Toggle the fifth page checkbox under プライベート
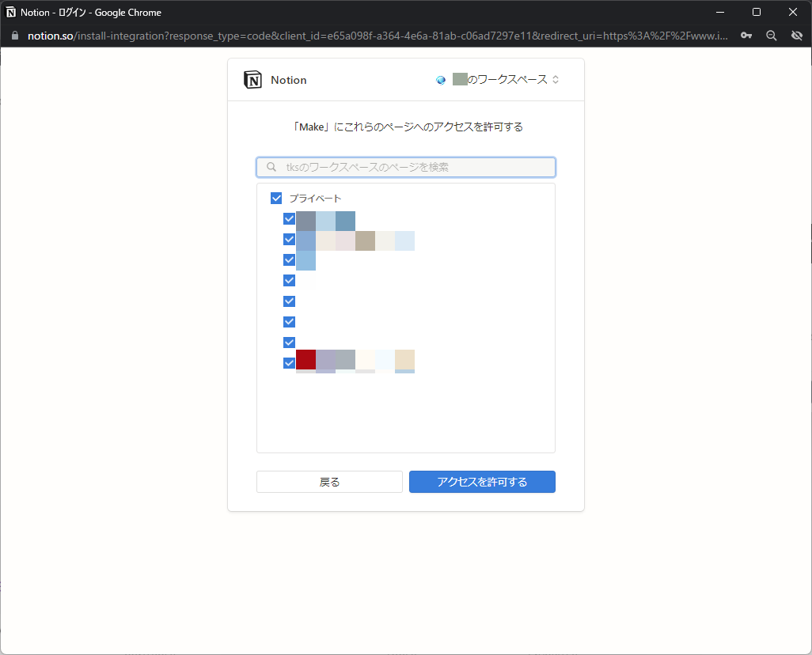The width and height of the screenshot is (812, 655). 289,301
